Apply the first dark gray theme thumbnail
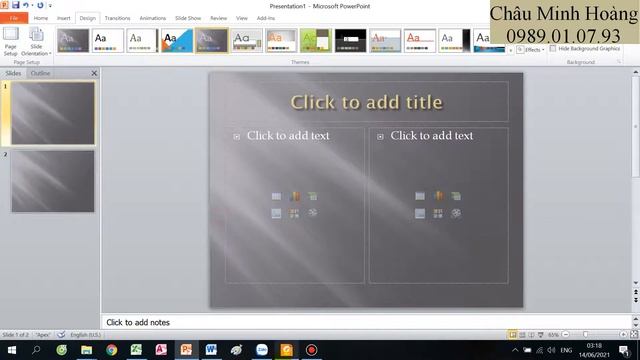 pos(73,40)
